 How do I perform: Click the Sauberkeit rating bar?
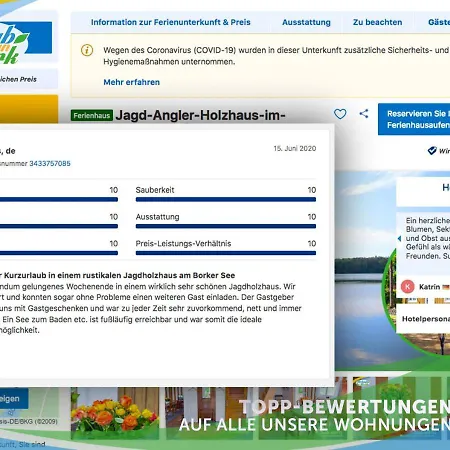(226, 199)
